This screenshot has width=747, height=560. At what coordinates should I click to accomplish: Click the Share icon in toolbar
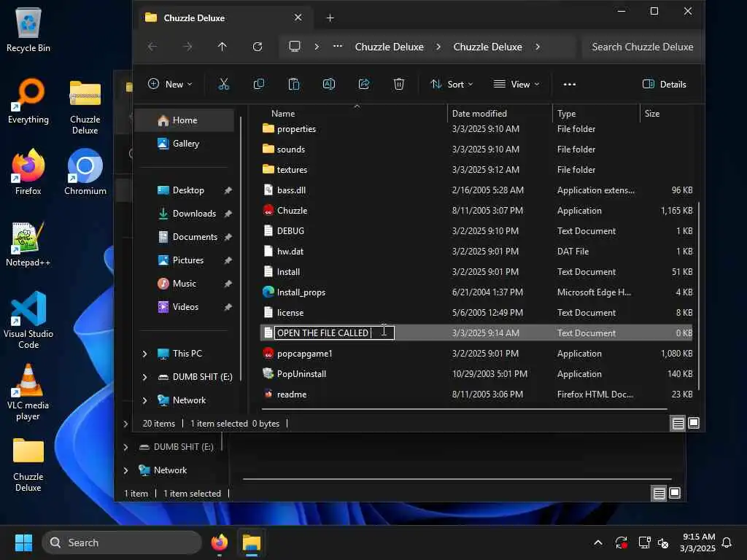364,85
